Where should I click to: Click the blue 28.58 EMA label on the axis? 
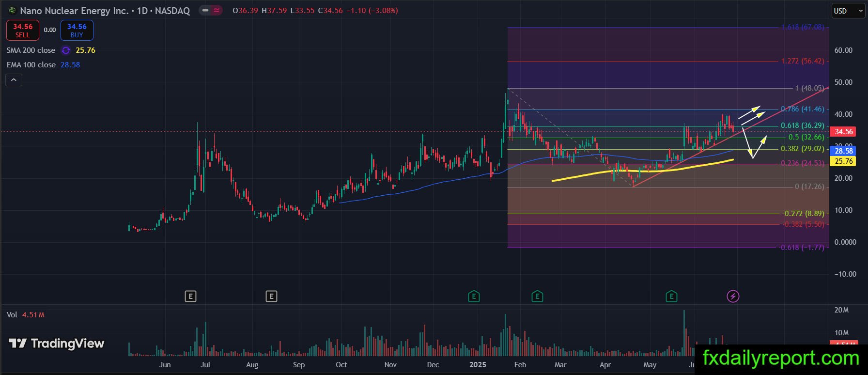[x=844, y=151]
